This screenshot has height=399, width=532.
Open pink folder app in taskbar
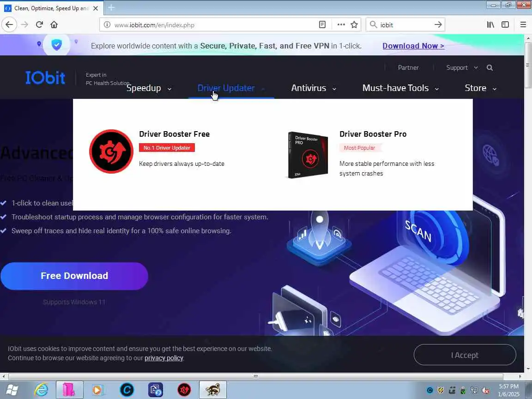[x=69, y=390]
